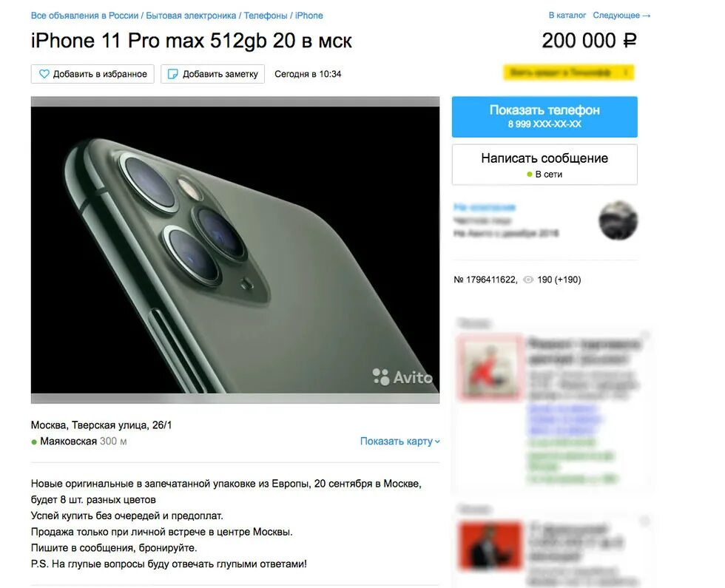
Task: Open the seller's avatar picture
Action: point(618,220)
